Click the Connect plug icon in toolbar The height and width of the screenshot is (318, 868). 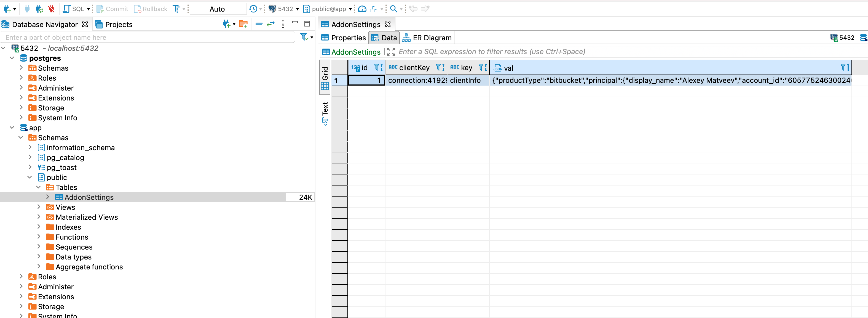click(x=27, y=9)
